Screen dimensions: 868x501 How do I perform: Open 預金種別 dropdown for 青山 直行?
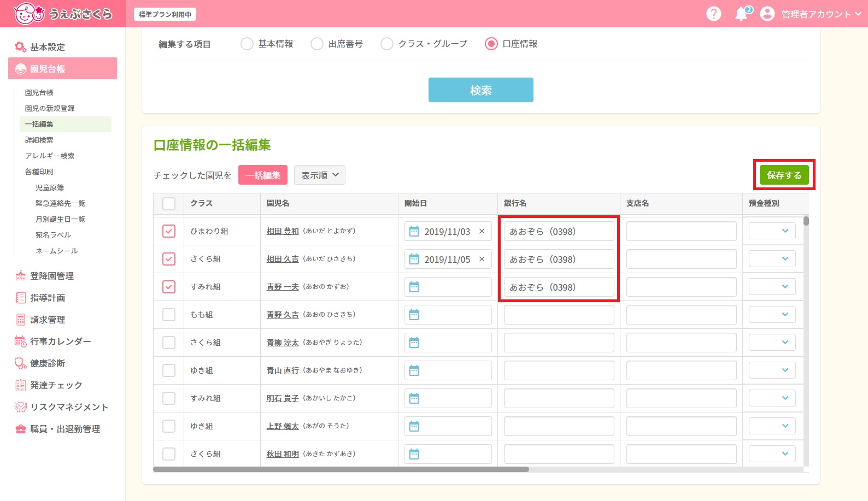pos(772,370)
